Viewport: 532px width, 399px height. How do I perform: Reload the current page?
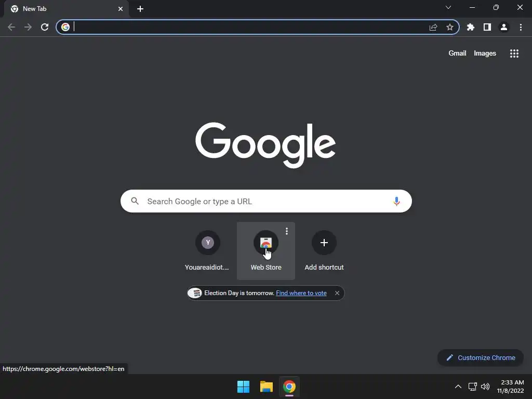(45, 27)
